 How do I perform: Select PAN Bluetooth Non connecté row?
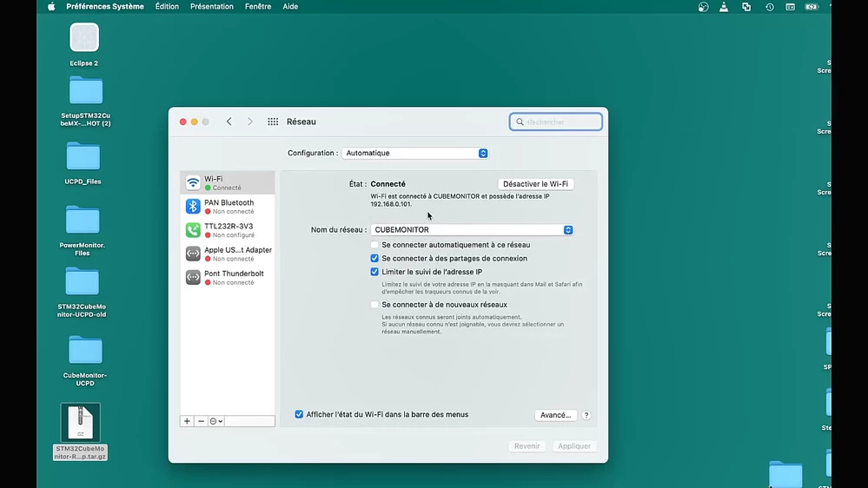[x=228, y=207]
